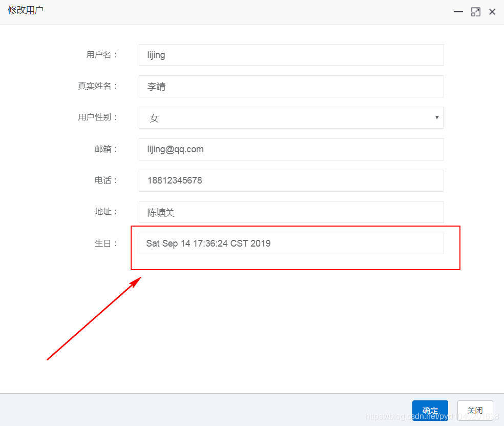Screen dimensions: 504x426
Task: Click the 地址 label
Action: tap(106, 211)
